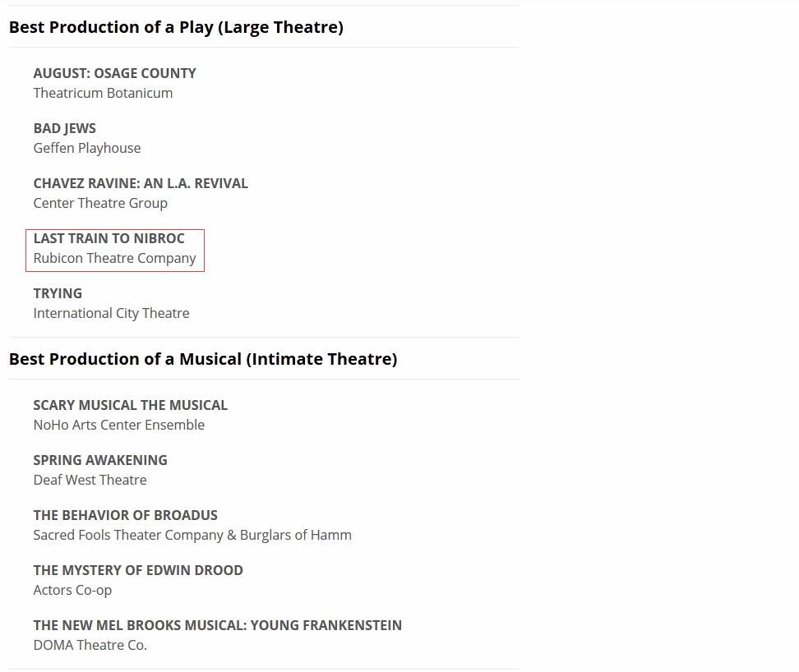Image resolution: width=799 pixels, height=672 pixels.
Task: Click International City Theatre company name
Action: pos(111,313)
